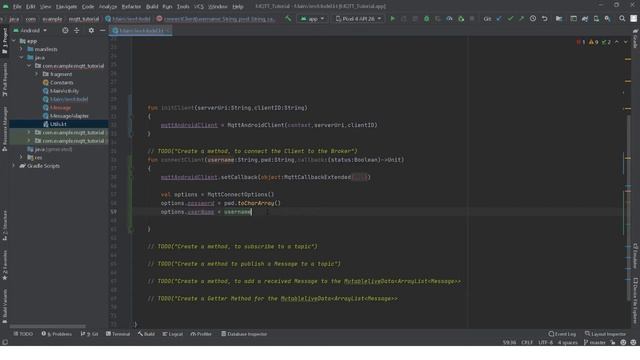Toggle the Resource Manager side tab
This screenshot has height=360, width=640.
click(x=5, y=129)
